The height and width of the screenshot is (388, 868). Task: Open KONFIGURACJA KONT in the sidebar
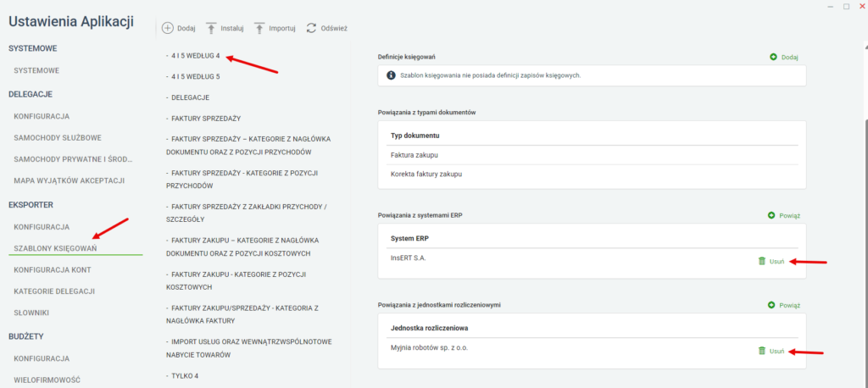(53, 269)
